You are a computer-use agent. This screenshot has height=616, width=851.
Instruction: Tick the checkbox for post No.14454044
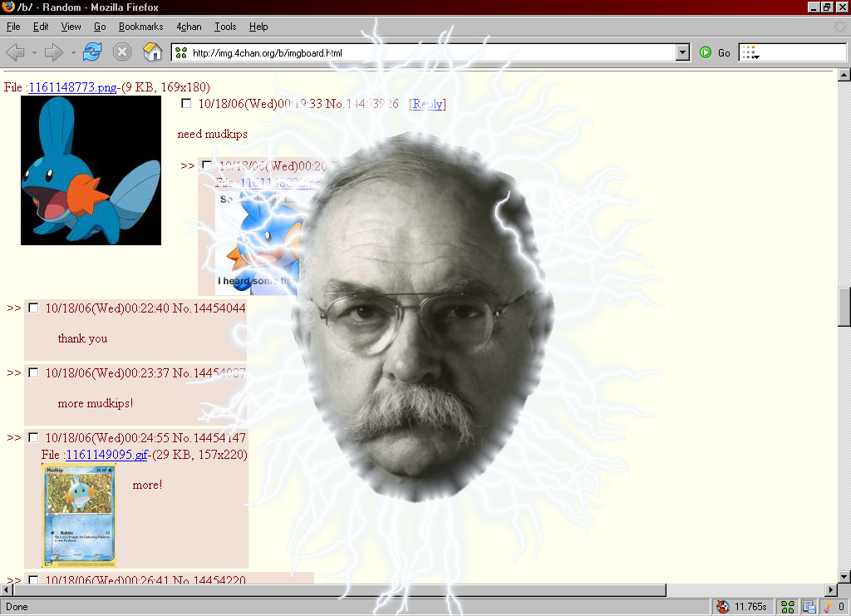pyautogui.click(x=33, y=308)
